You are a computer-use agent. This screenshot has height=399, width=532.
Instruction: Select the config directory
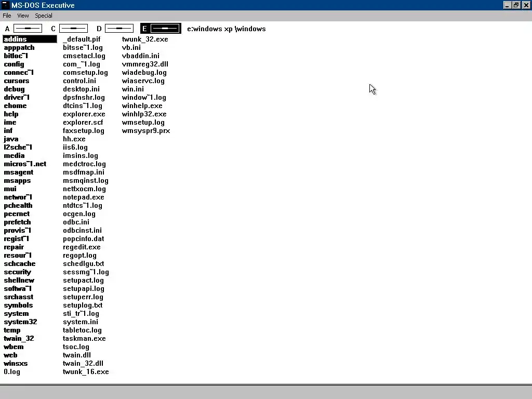click(x=14, y=64)
